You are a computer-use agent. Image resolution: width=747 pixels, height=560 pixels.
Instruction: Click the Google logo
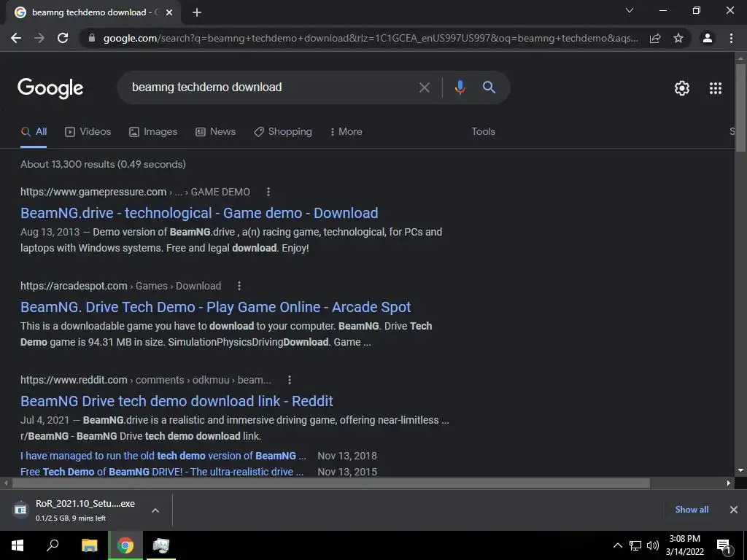point(50,87)
